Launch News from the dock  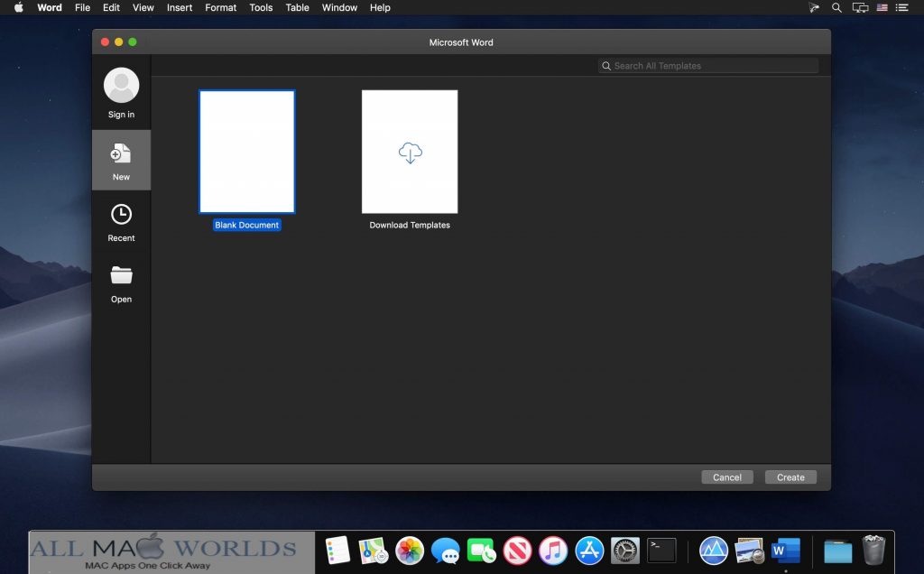coord(517,551)
